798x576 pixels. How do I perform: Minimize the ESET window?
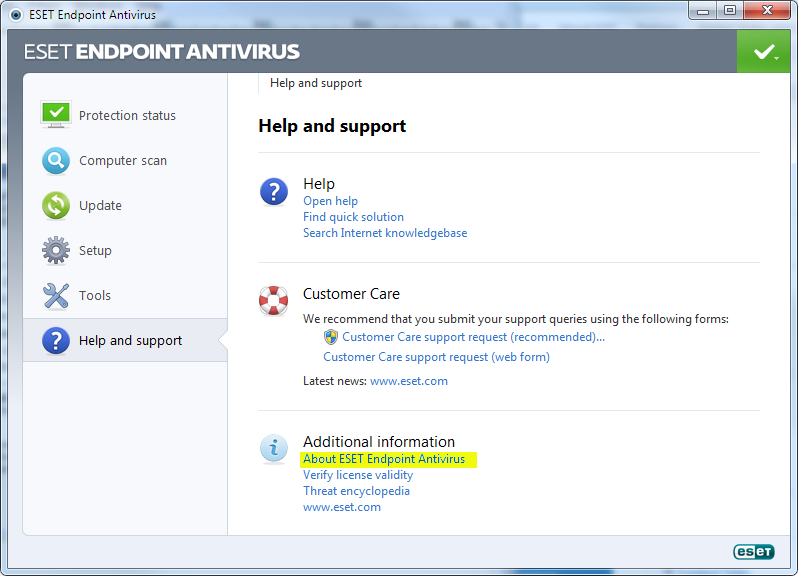click(x=703, y=10)
